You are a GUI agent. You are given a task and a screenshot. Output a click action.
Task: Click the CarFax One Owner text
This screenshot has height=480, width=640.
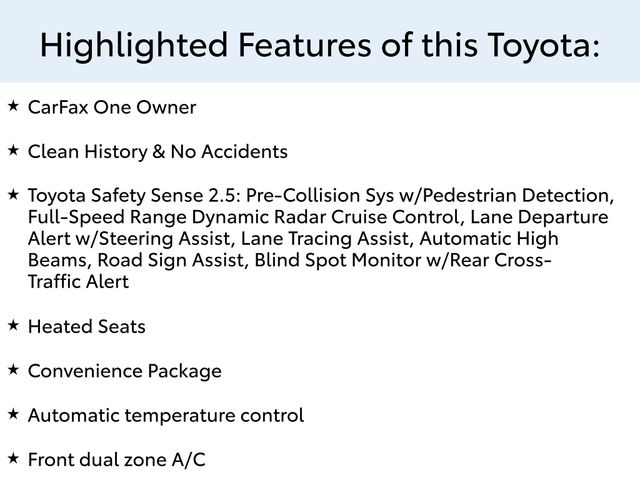(x=112, y=107)
